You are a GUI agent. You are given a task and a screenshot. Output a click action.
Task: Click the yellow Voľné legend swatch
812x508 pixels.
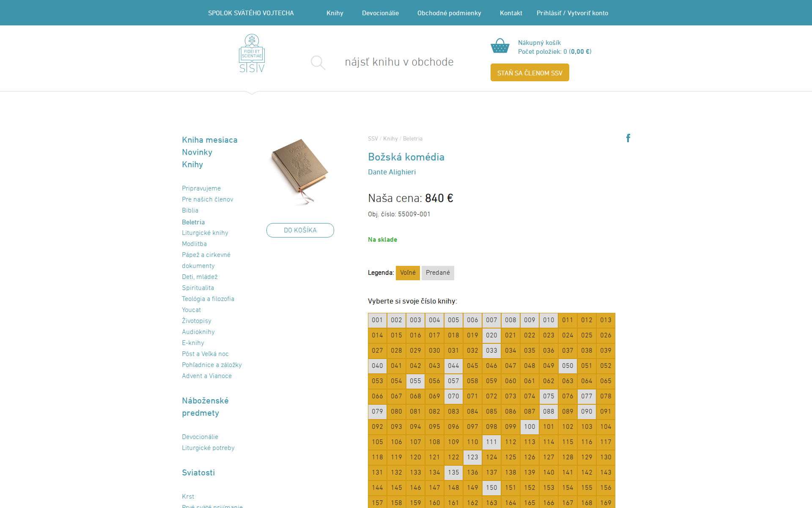408,273
